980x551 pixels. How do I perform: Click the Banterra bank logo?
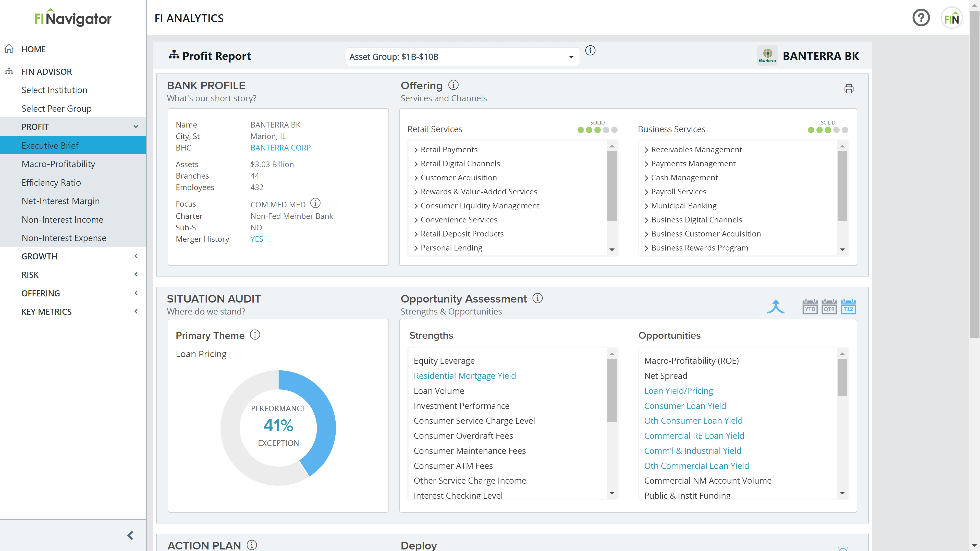(767, 56)
